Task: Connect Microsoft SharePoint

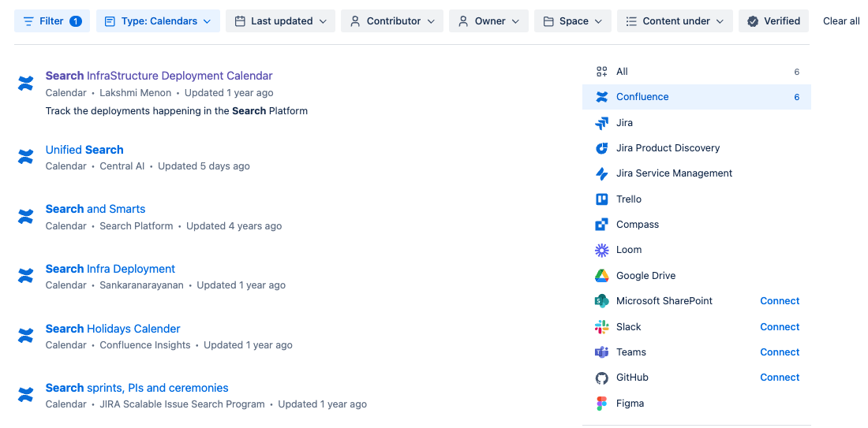Action: point(780,301)
